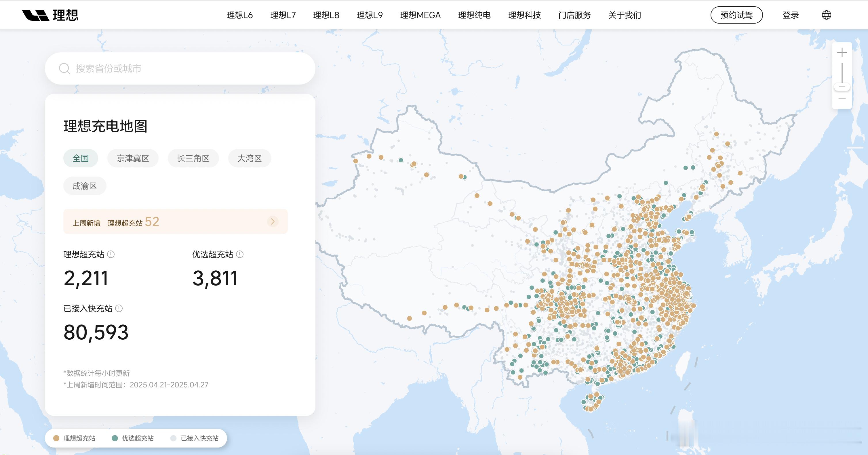Viewport: 868px width, 455px height.
Task: Click the 2,211 station count
Action: pyautogui.click(x=86, y=278)
